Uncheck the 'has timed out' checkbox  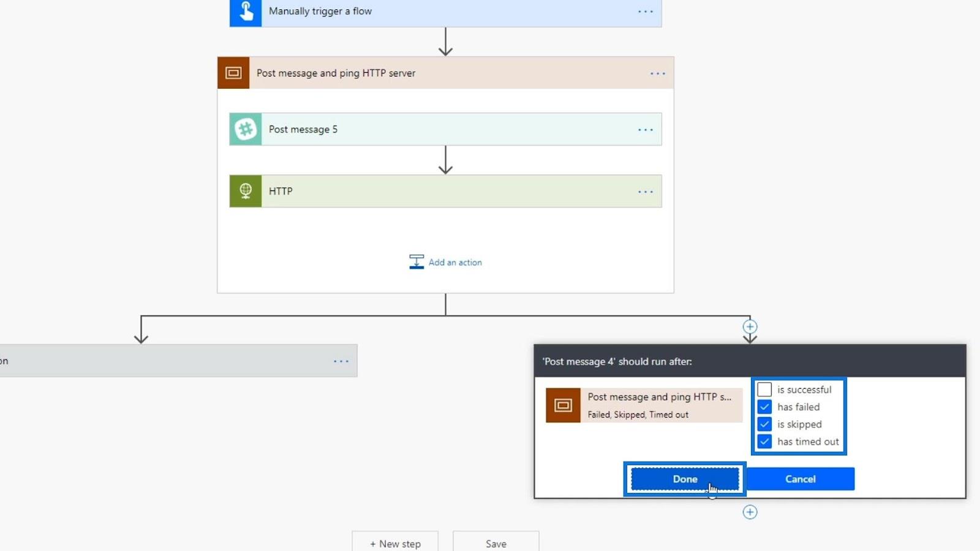tap(764, 441)
